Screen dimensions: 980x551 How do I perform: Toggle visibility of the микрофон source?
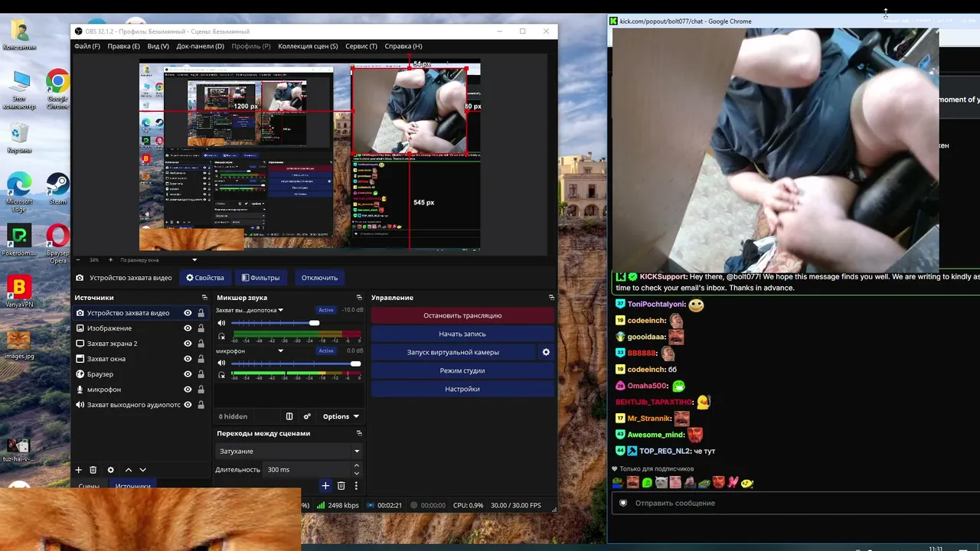coord(188,390)
